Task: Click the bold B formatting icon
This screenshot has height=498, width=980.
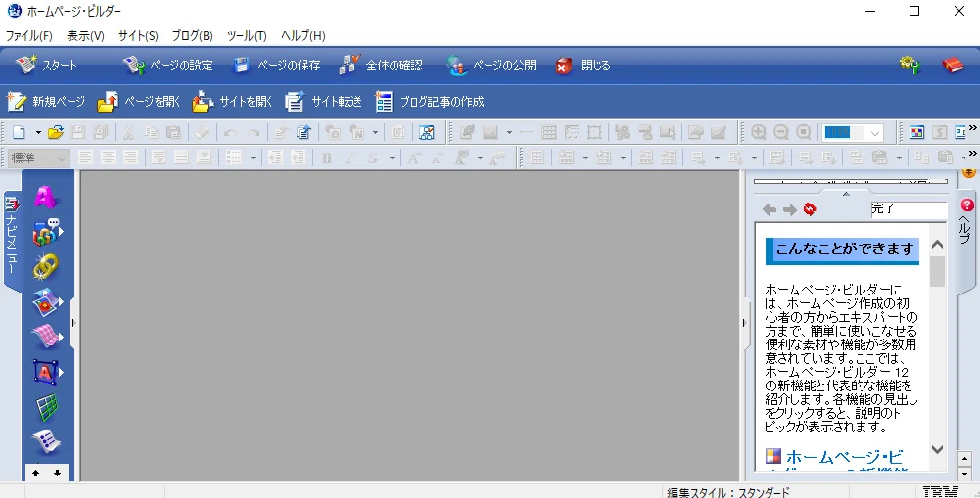Action: tap(326, 158)
